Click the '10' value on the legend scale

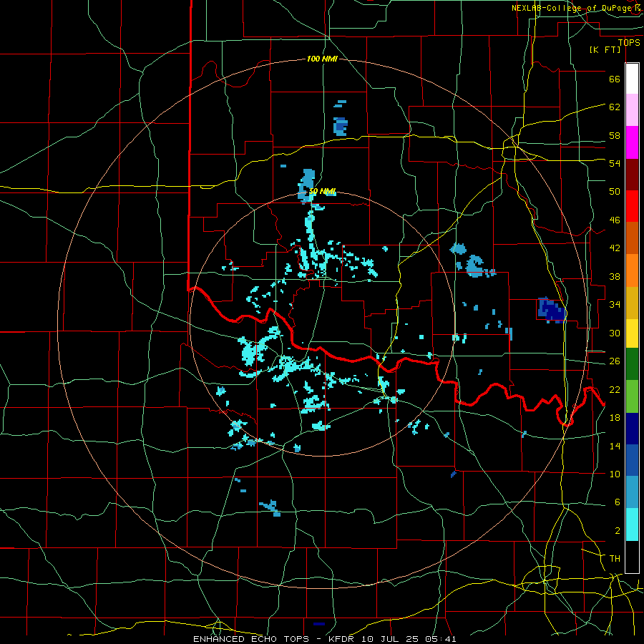pos(615,474)
